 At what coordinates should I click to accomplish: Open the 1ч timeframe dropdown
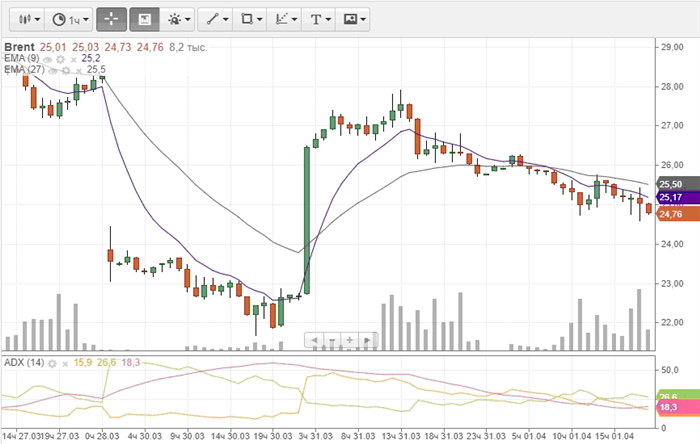pos(70,20)
